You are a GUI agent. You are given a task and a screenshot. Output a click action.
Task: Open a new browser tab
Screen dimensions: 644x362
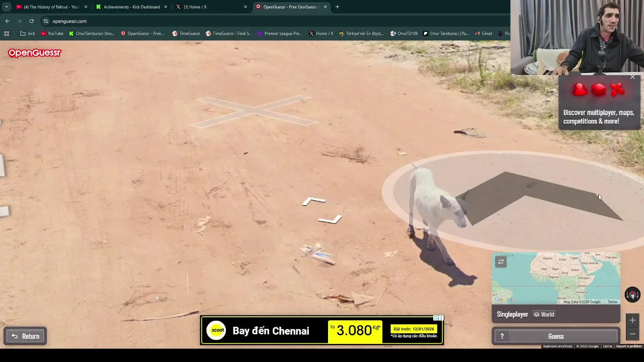point(337,7)
